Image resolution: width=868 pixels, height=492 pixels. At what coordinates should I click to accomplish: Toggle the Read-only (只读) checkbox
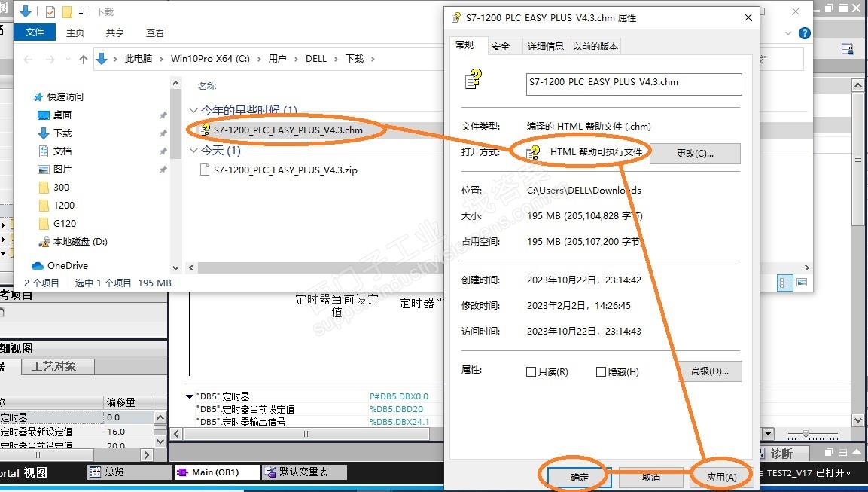(531, 371)
